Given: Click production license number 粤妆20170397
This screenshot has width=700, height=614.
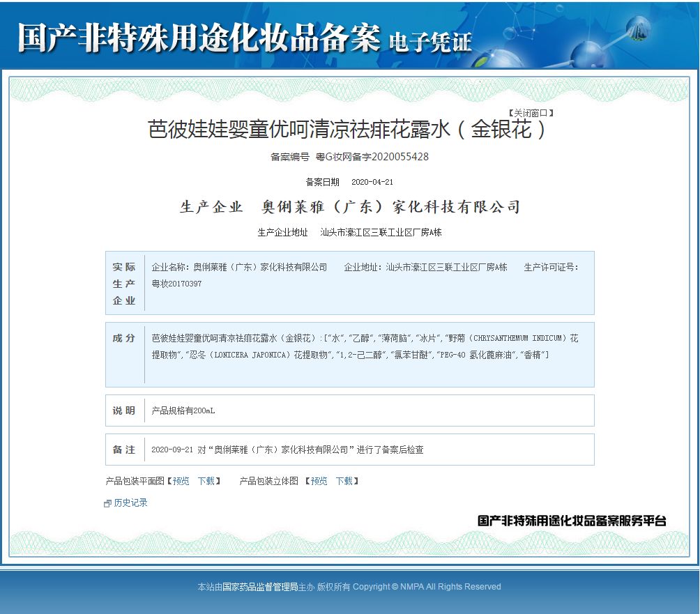Looking at the screenshot, I should (177, 284).
